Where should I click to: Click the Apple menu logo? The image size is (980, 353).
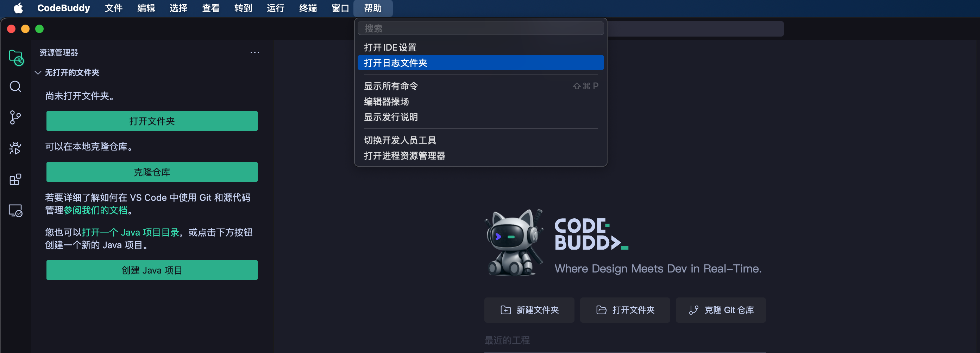(18, 8)
